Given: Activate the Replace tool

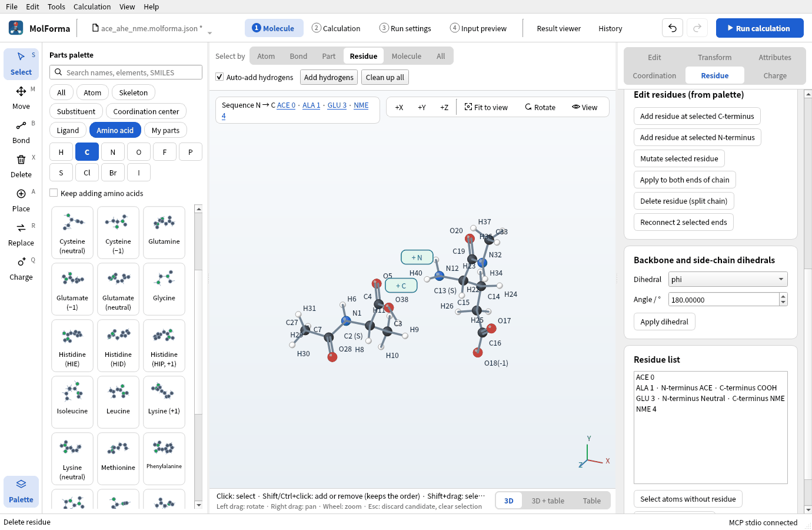Looking at the screenshot, I should (21, 234).
